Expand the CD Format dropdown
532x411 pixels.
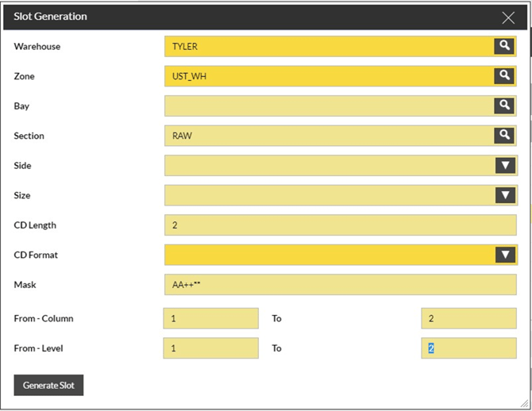coord(505,255)
